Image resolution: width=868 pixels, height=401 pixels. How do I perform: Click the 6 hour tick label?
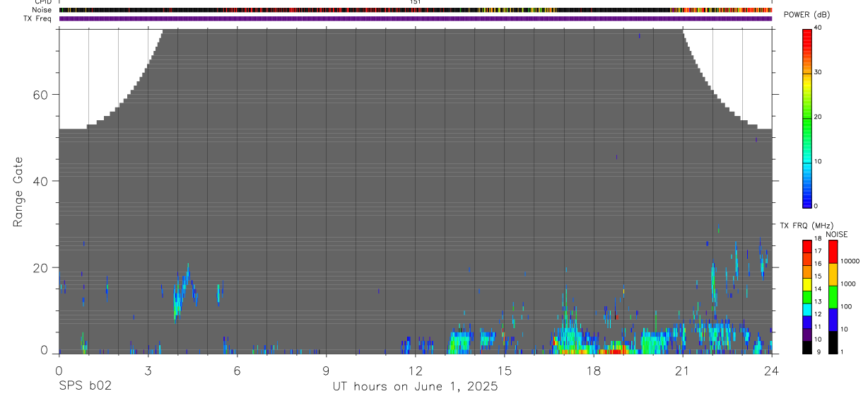[237, 370]
